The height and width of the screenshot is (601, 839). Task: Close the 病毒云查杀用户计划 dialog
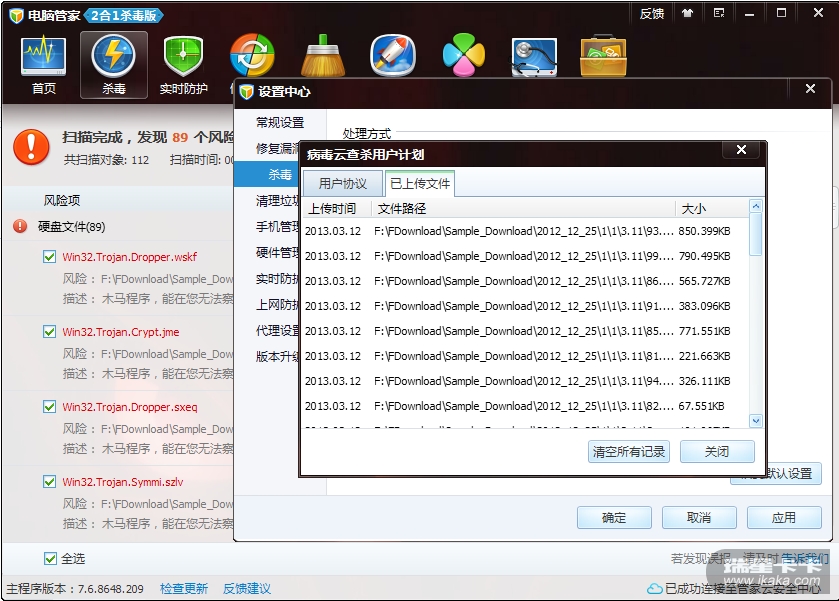[x=741, y=150]
